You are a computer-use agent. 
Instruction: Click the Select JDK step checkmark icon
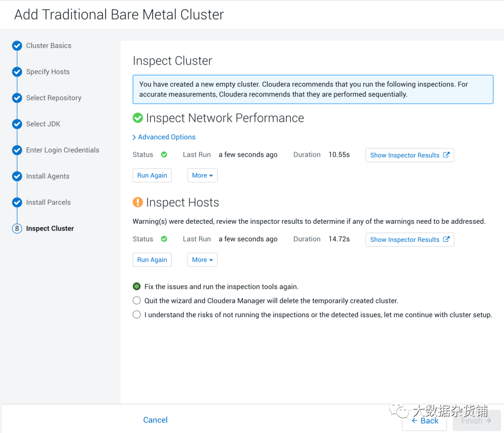click(x=17, y=124)
